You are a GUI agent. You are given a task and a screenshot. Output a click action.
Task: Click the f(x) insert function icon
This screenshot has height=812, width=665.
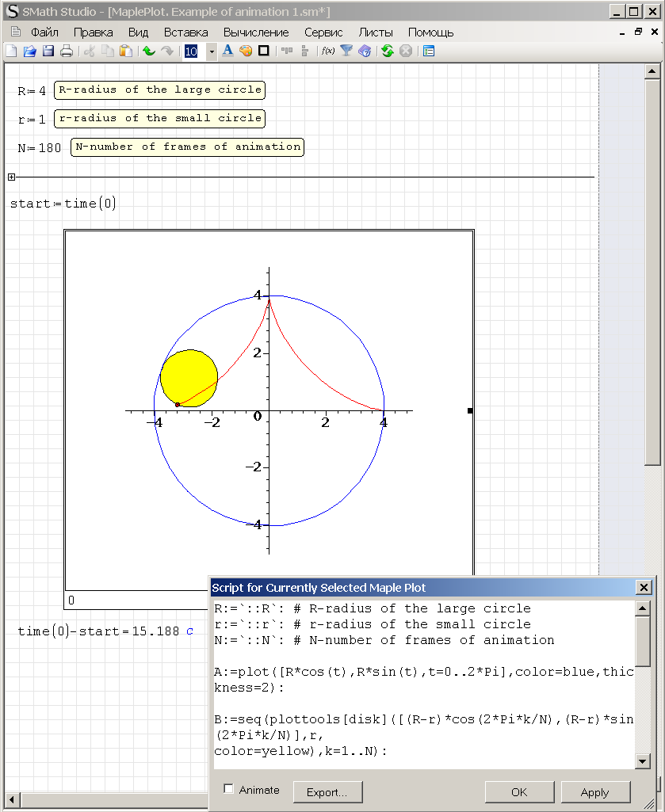[327, 51]
